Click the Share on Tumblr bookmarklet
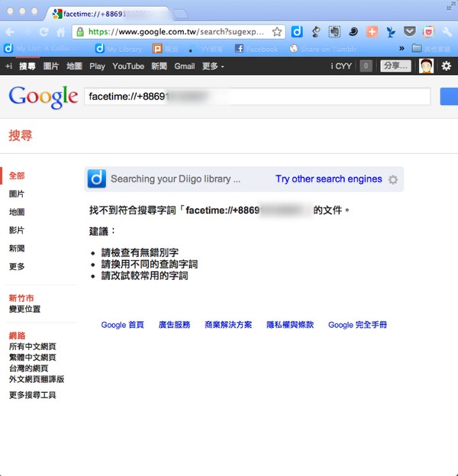 (x=323, y=49)
